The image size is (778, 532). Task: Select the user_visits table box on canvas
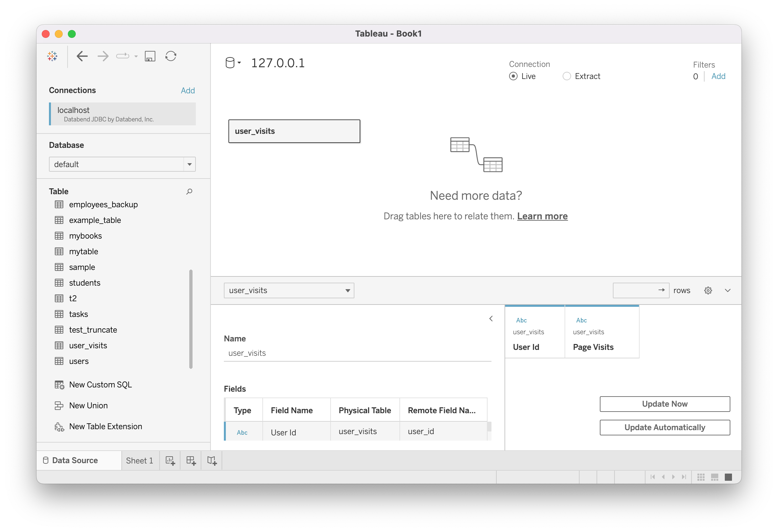click(x=294, y=131)
